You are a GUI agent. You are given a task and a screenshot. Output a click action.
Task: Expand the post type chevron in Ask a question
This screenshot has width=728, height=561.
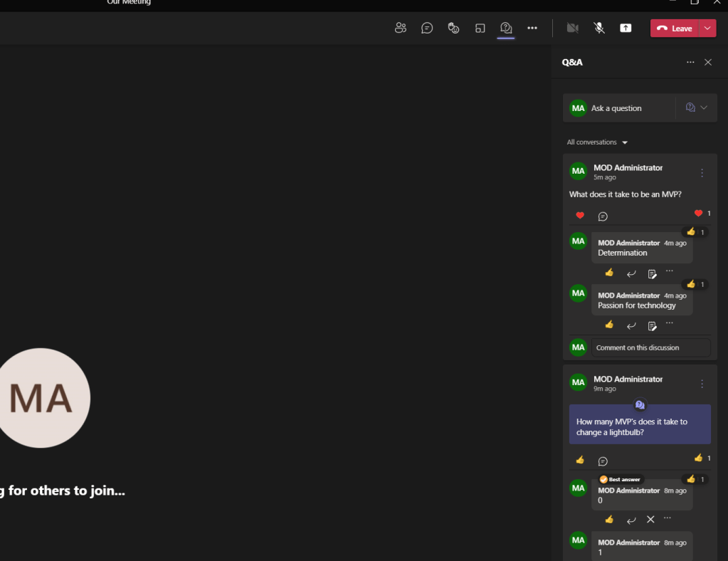(704, 108)
